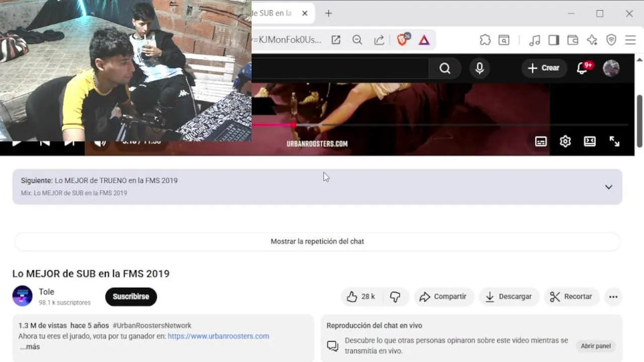Dislike the video
This screenshot has width=644, height=362.
click(395, 297)
